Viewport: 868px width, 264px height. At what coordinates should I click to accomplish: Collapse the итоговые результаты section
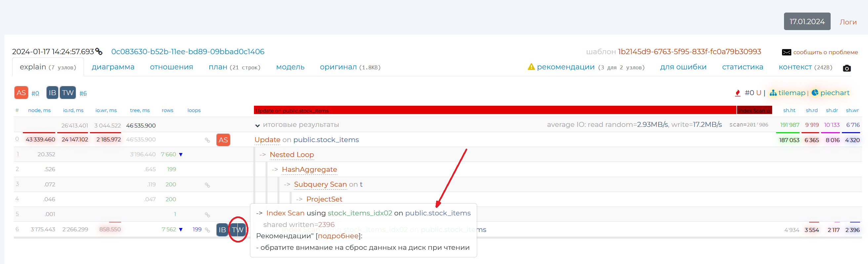click(258, 126)
